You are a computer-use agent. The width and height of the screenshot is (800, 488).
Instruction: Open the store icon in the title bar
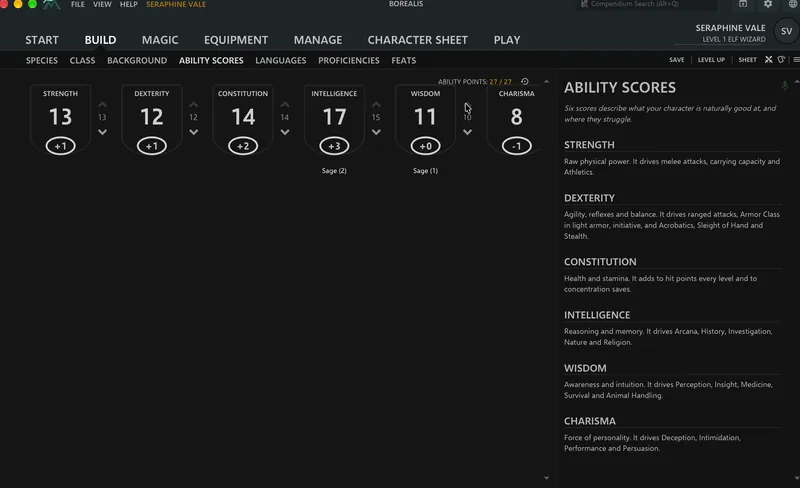click(x=743, y=4)
